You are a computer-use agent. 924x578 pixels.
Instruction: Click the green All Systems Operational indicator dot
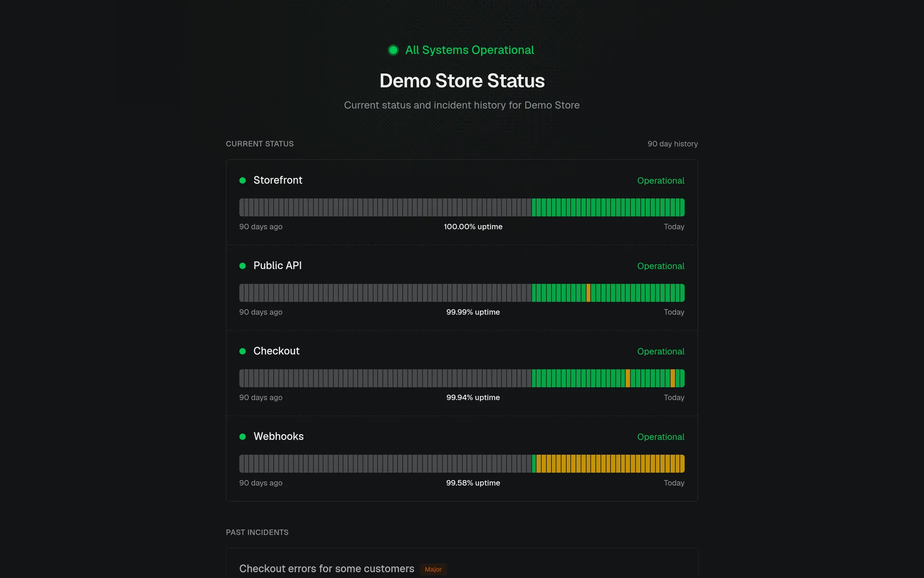click(393, 50)
